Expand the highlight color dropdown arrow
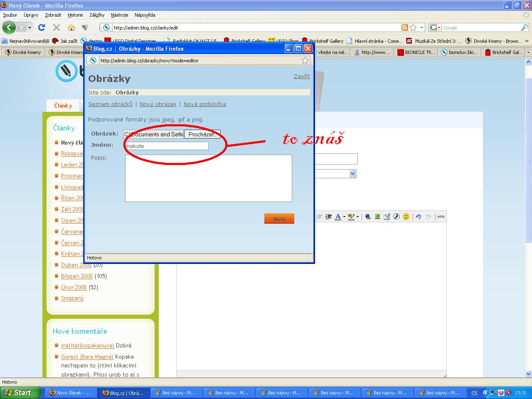 click(x=357, y=217)
